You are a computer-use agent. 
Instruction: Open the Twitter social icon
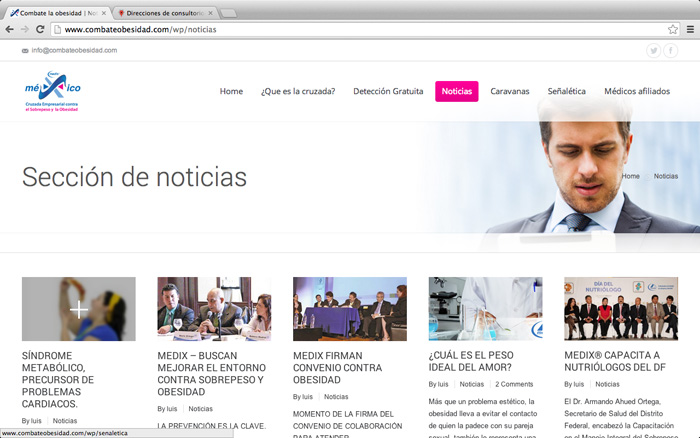click(654, 50)
